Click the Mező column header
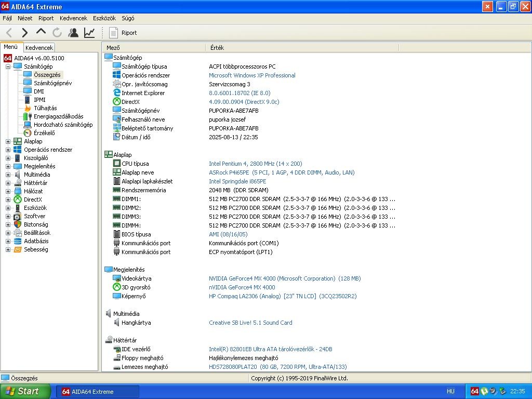532x399 pixels. (x=154, y=48)
